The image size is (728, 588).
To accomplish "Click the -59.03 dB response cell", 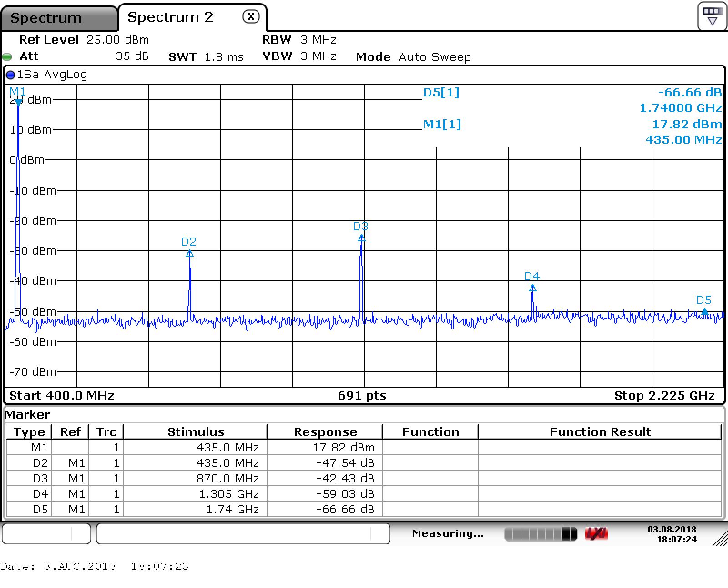I will pyautogui.click(x=325, y=494).
